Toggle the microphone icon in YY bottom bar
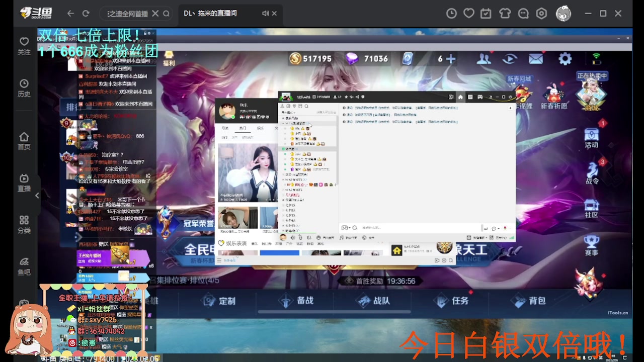Screen dimensions: 644x362 click(x=300, y=237)
